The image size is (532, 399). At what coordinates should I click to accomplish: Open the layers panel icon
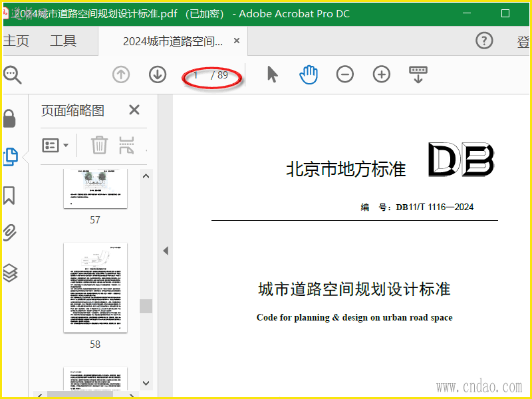pyautogui.click(x=10, y=273)
